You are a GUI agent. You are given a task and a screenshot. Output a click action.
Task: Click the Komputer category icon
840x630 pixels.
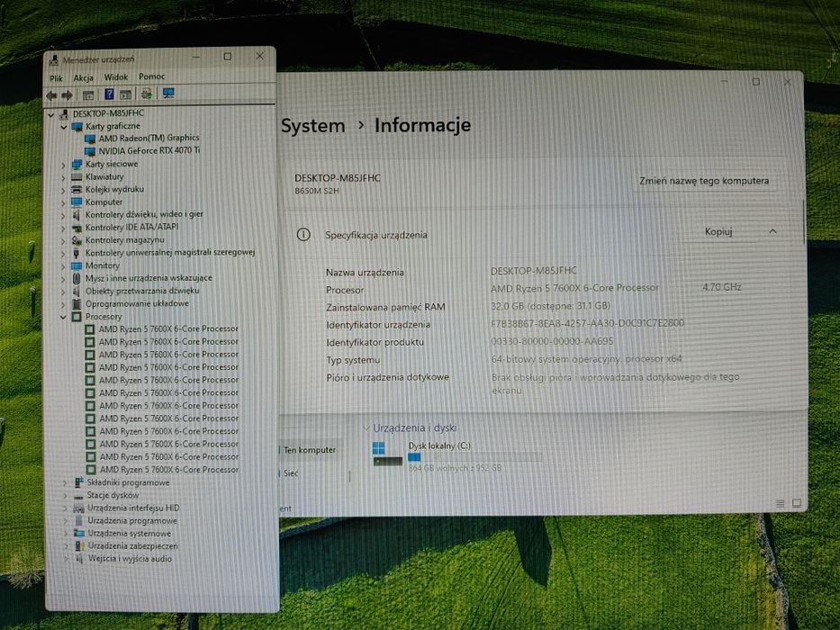77,202
